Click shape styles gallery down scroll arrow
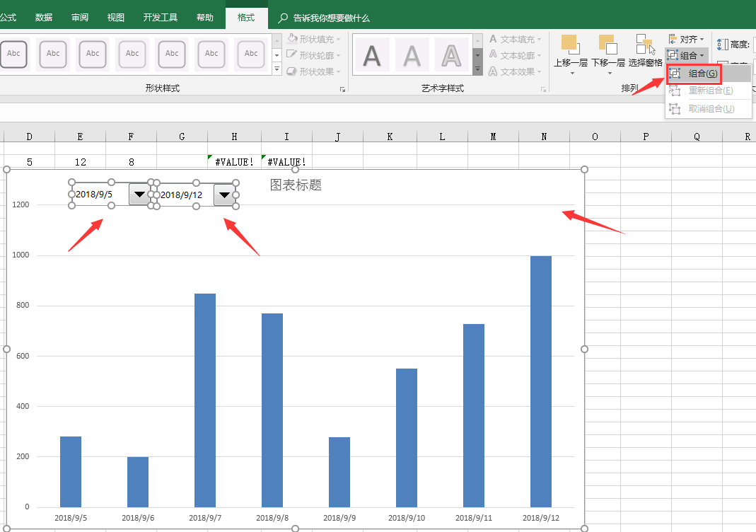The width and height of the screenshot is (756, 532). (277, 55)
